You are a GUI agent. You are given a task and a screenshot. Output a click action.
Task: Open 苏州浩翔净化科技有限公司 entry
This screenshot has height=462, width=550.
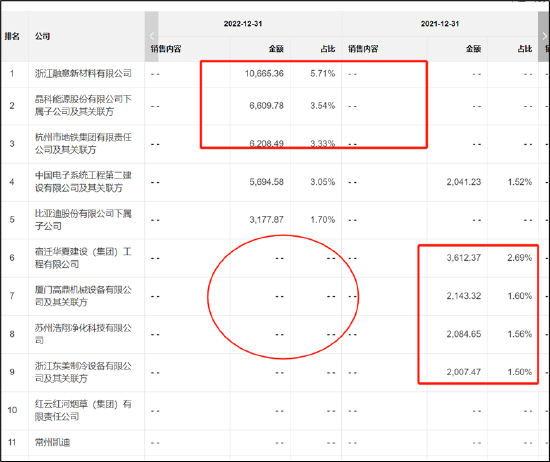(x=83, y=334)
